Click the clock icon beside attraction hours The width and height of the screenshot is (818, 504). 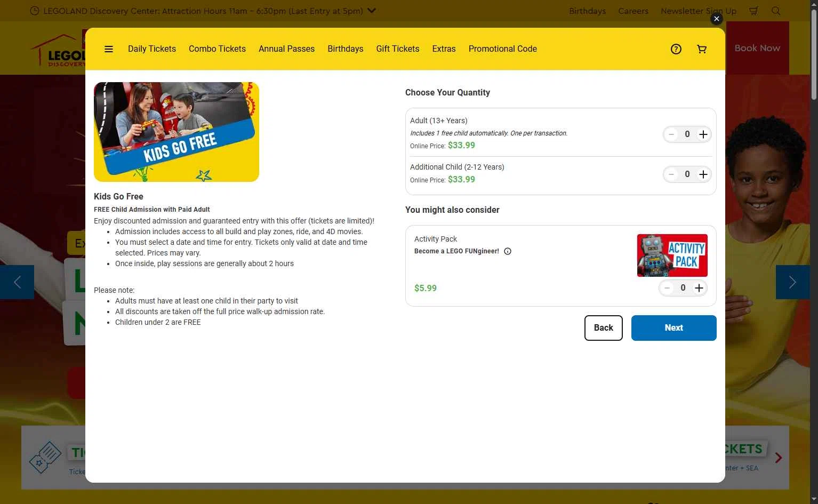tap(35, 11)
